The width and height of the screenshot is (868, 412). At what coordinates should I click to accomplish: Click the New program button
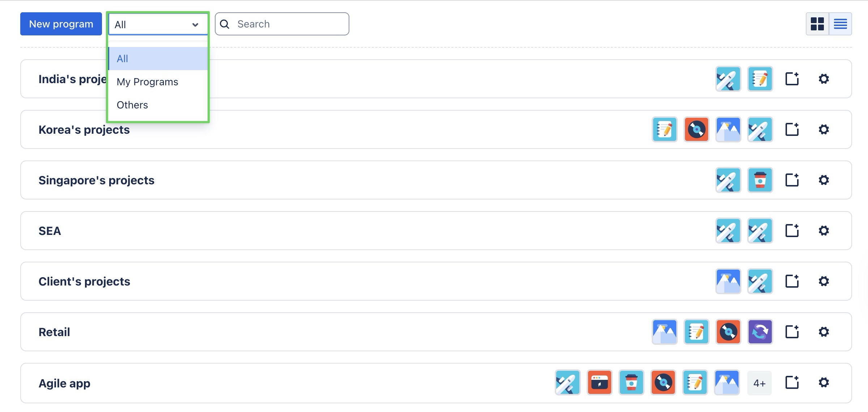(61, 24)
